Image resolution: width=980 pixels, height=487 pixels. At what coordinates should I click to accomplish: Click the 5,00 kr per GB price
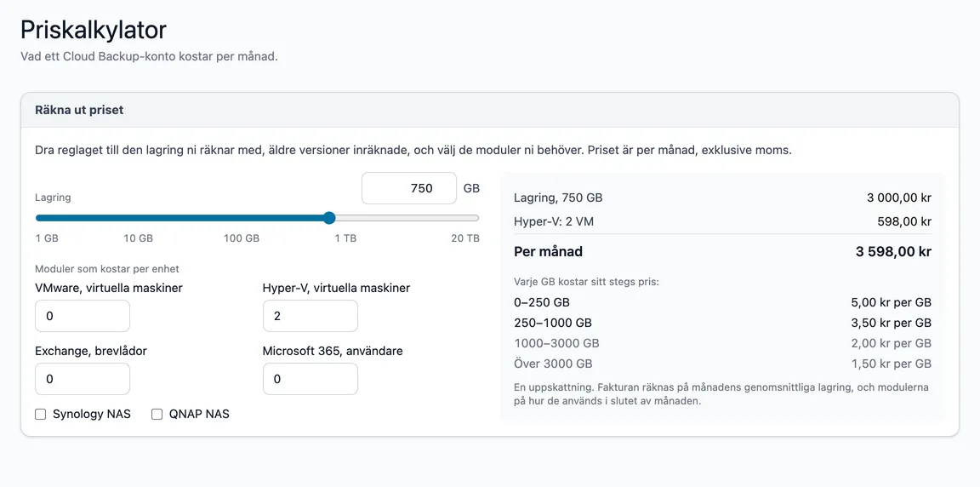pyautogui.click(x=892, y=302)
